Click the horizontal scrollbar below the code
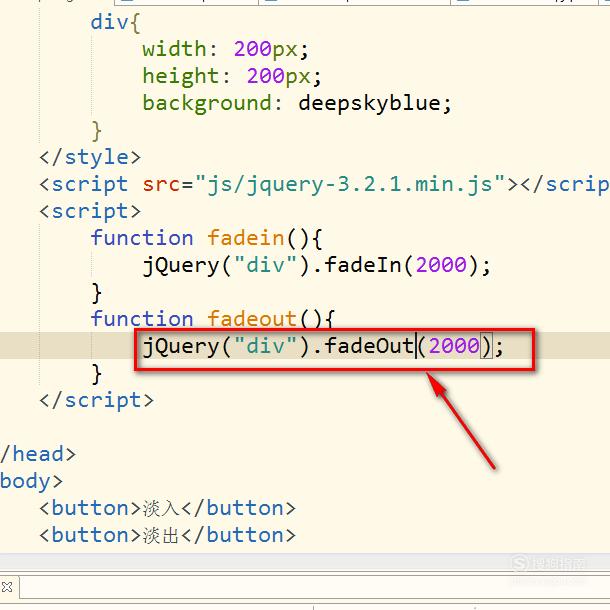610x610 pixels. point(305,563)
